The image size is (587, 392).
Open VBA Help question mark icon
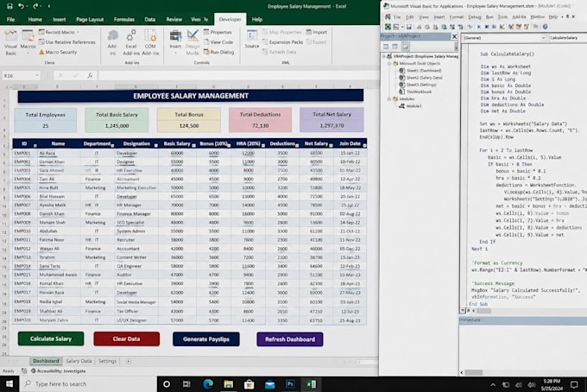(x=545, y=27)
